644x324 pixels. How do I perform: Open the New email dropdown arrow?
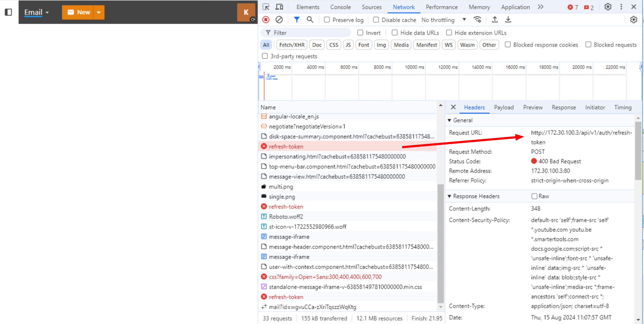pos(99,12)
